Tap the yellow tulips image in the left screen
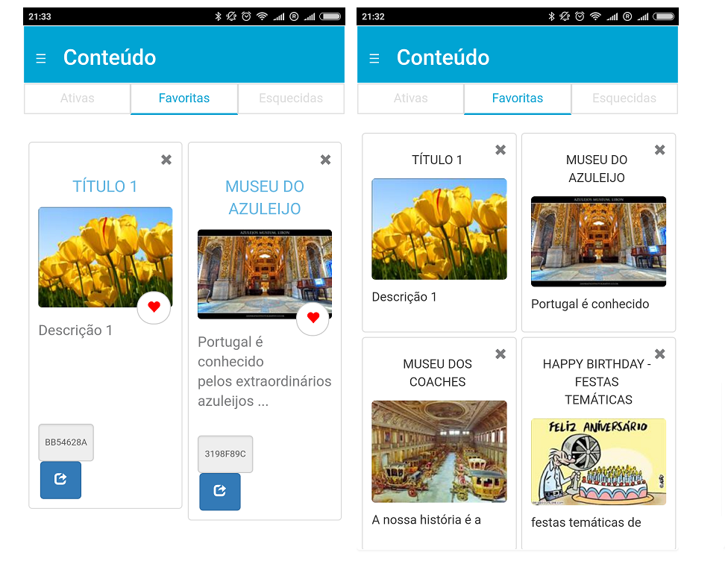This screenshot has height=573, width=728. (105, 257)
